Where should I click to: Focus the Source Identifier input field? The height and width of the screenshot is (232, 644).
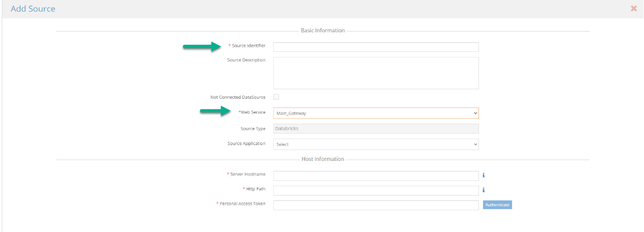point(376,47)
